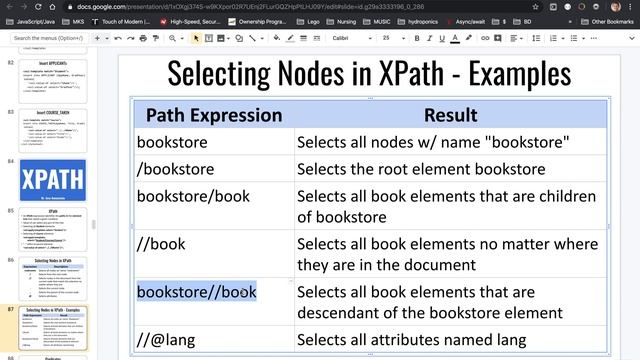Open the Lego bookmark folder
The width and height of the screenshot is (640, 360).
[x=308, y=22]
